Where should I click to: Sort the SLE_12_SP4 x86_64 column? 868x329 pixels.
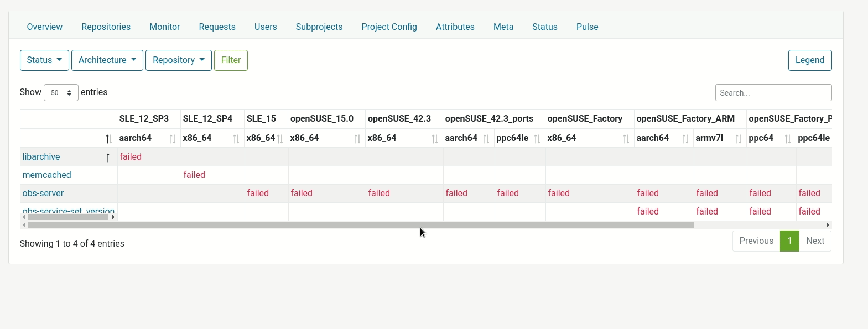(x=236, y=139)
